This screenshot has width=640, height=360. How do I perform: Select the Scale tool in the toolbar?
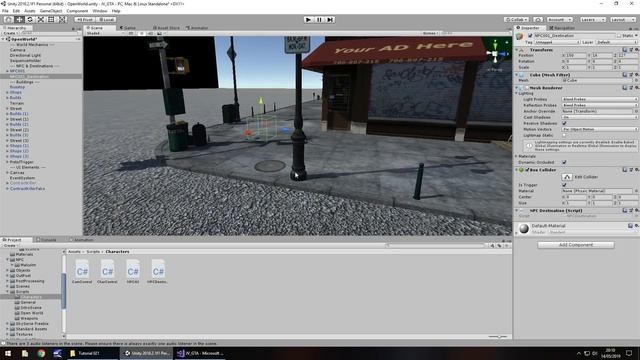[41, 20]
